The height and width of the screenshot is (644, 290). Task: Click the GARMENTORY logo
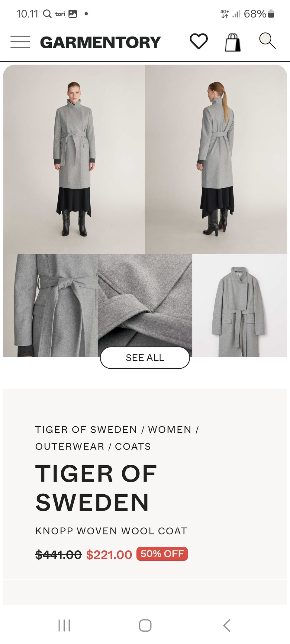tap(100, 42)
